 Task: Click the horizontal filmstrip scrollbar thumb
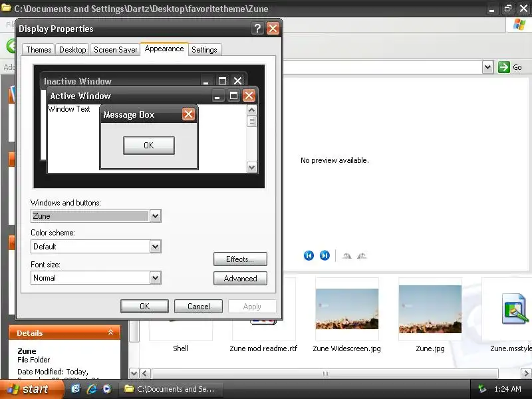click(x=325, y=374)
